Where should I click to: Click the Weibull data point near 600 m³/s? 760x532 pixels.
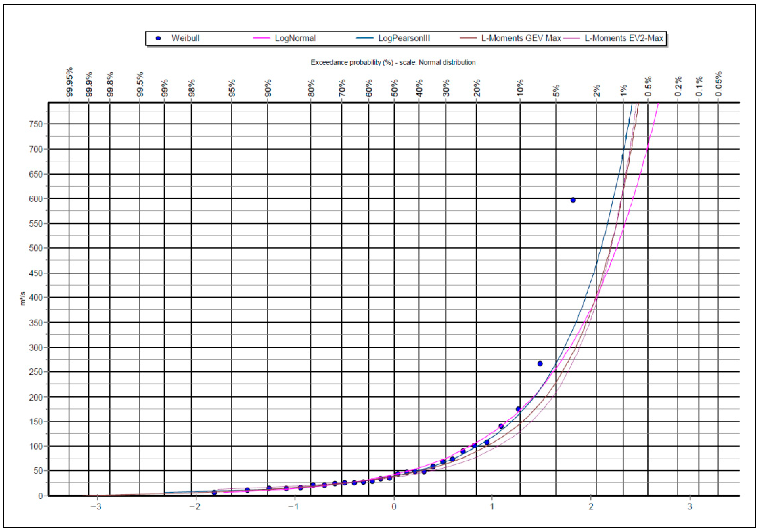(573, 200)
